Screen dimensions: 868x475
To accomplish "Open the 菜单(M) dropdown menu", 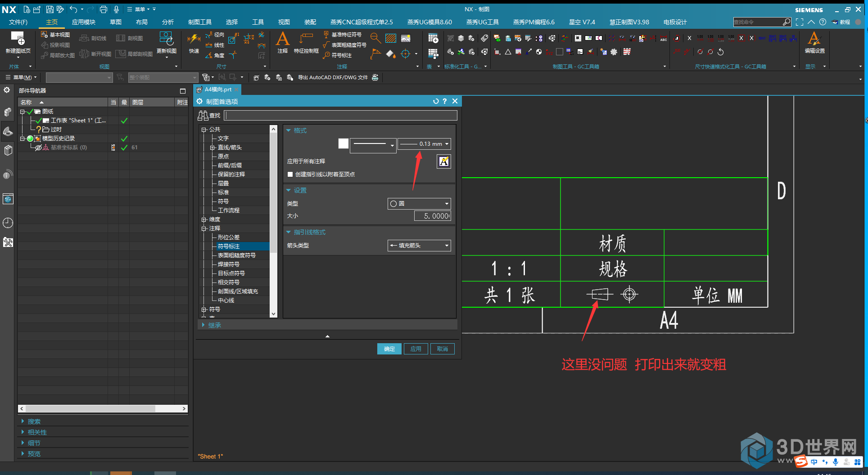I will [21, 77].
